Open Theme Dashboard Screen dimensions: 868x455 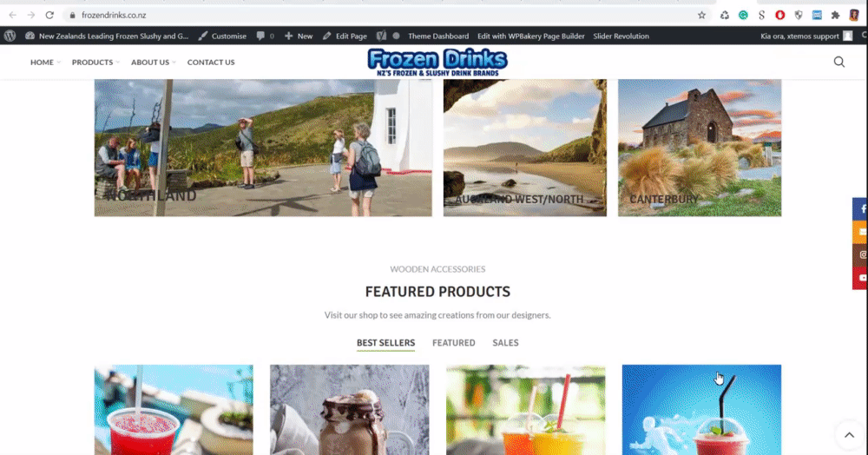(x=437, y=36)
